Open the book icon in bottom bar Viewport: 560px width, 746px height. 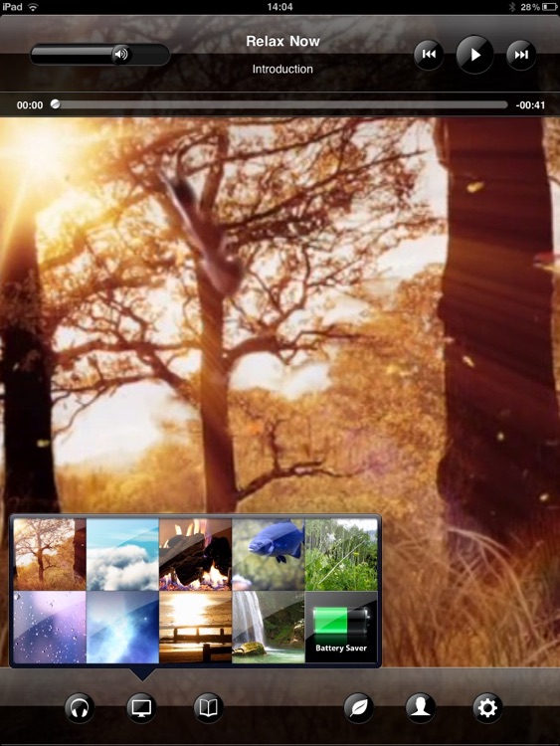click(x=209, y=708)
